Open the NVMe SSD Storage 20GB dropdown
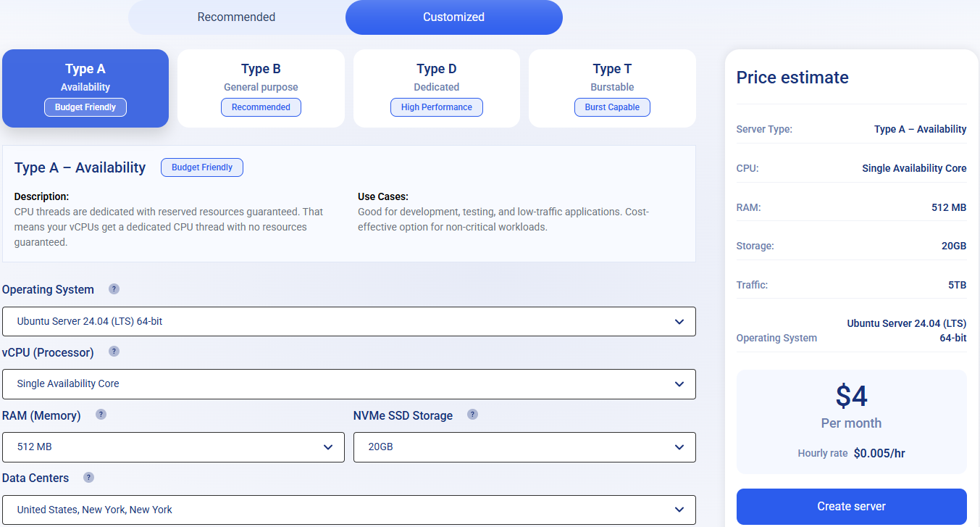Image resolution: width=980 pixels, height=527 pixels. (x=524, y=447)
